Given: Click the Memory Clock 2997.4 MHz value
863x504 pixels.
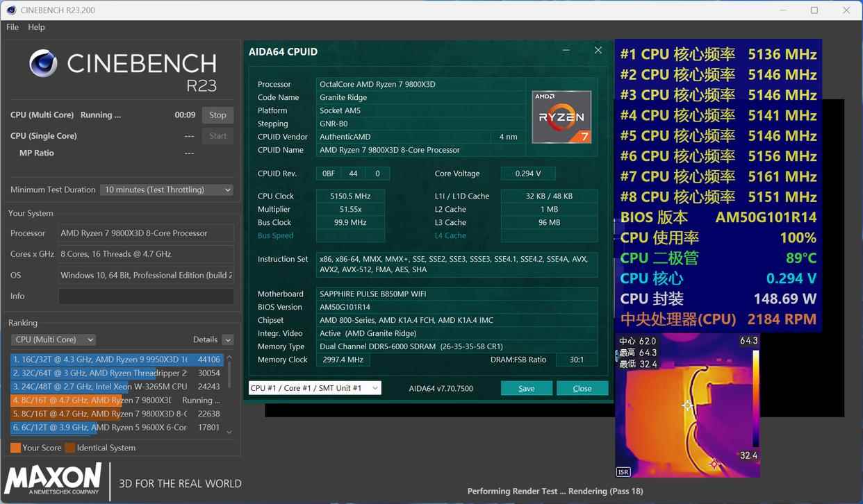Looking at the screenshot, I should [343, 360].
